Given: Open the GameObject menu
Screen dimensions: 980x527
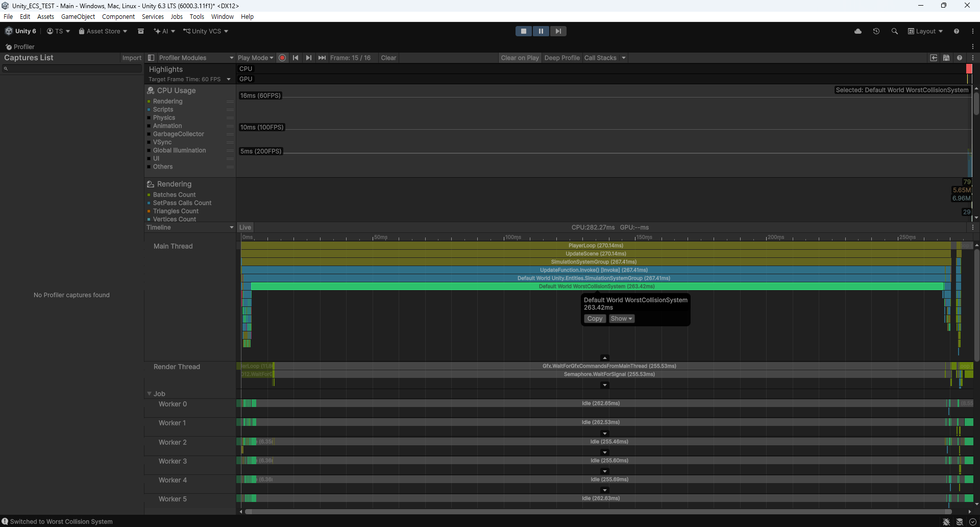Looking at the screenshot, I should pyautogui.click(x=78, y=16).
